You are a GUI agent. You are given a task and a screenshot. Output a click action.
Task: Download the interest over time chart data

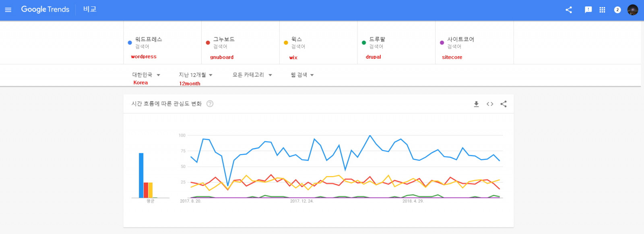click(476, 104)
